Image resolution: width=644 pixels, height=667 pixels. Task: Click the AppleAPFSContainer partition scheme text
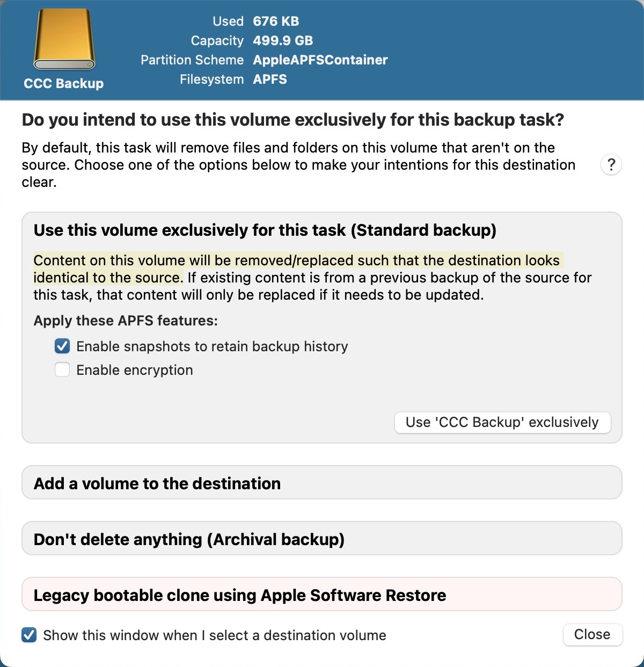click(320, 60)
